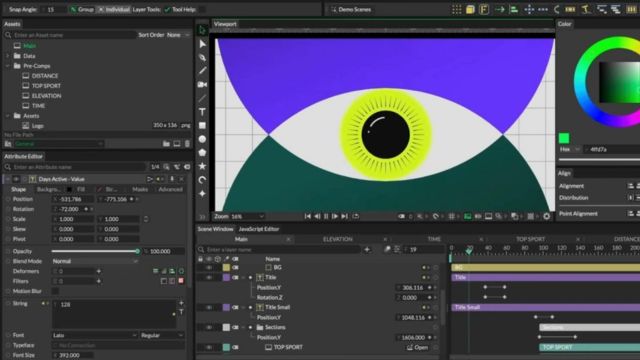Go to the first frame
This screenshot has width=640, height=360.
[307, 216]
